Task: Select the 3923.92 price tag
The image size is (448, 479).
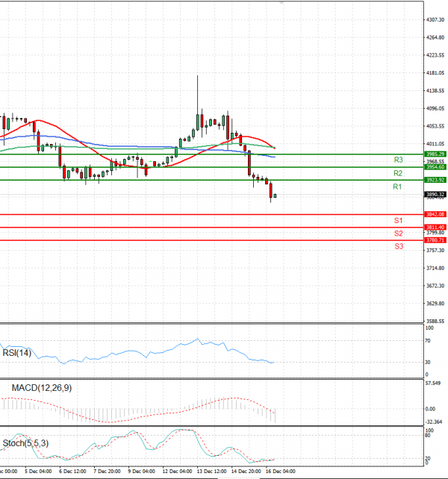Action: click(435, 180)
